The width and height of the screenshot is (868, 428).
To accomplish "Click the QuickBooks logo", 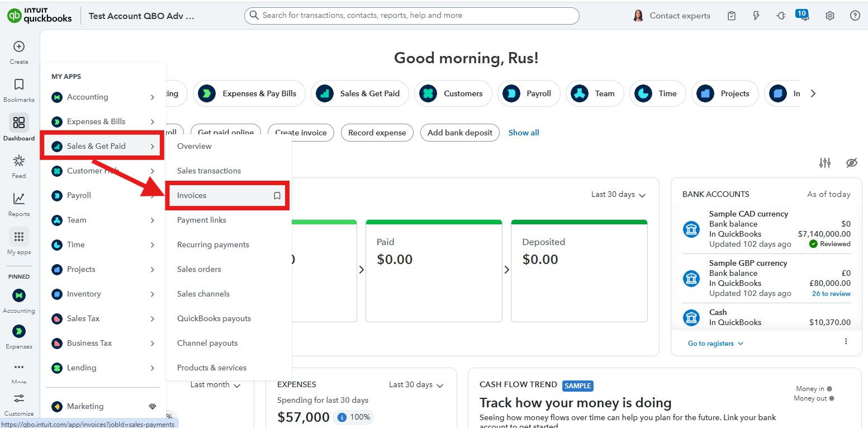I will 40,16.
